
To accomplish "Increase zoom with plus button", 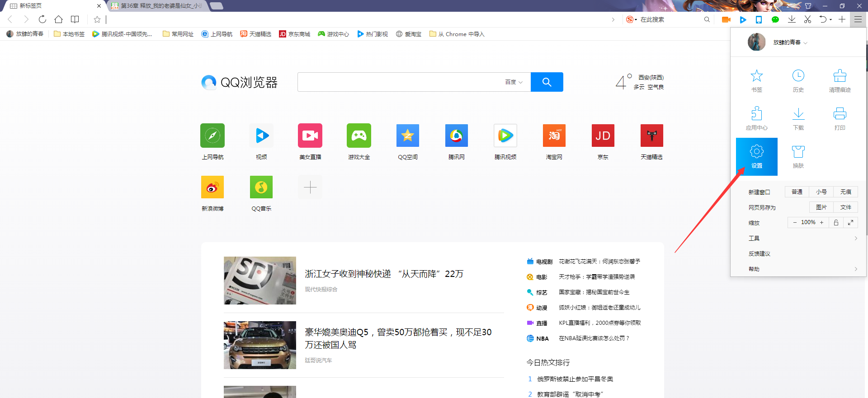I will point(822,222).
